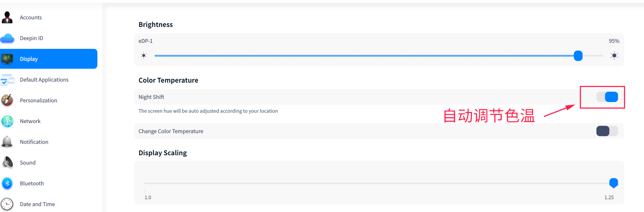This screenshot has width=644, height=212.
Task: Click the Sound speaker icon
Action: [x=7, y=163]
